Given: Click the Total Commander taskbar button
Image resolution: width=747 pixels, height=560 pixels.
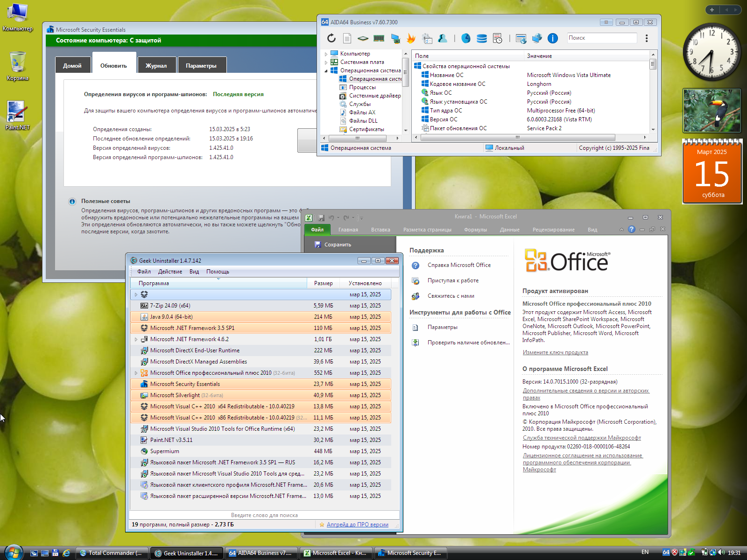Looking at the screenshot, I should [112, 553].
